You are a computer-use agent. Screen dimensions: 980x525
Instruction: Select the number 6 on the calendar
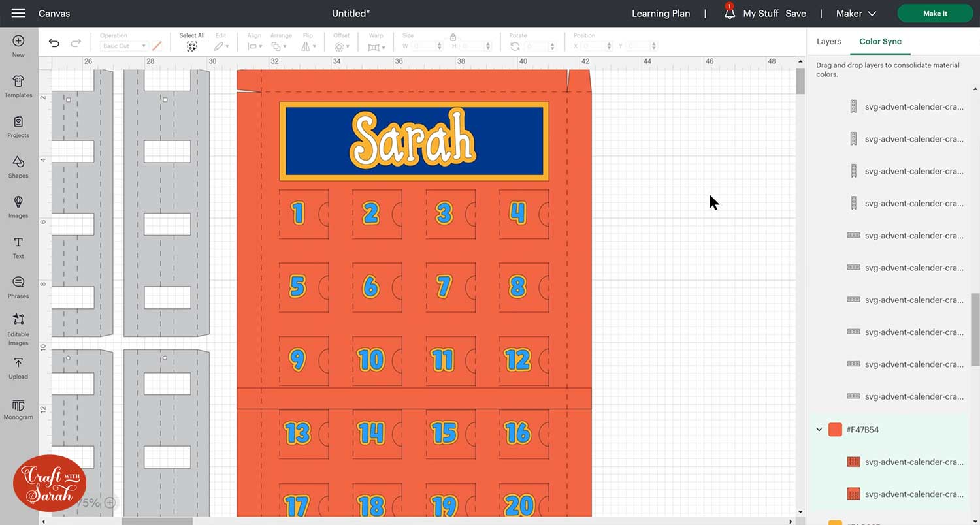[x=370, y=286]
